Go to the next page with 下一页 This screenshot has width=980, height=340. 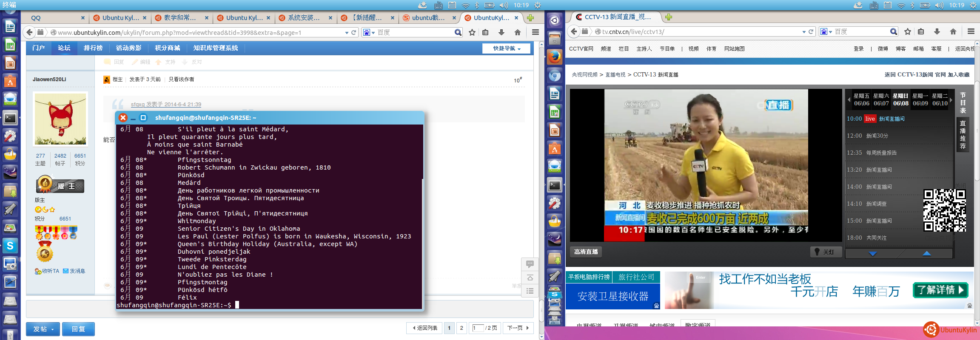518,328
